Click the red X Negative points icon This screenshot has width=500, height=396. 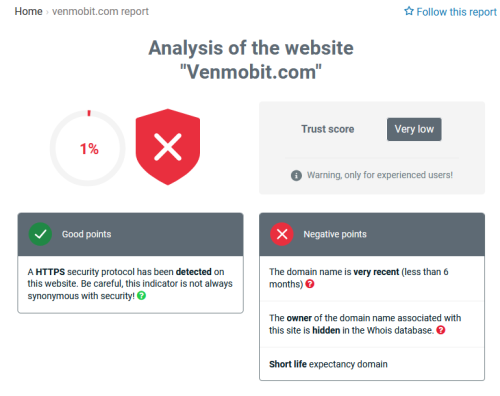(282, 234)
